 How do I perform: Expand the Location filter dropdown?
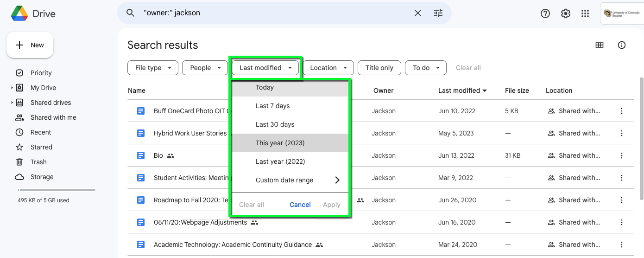pyautogui.click(x=328, y=68)
